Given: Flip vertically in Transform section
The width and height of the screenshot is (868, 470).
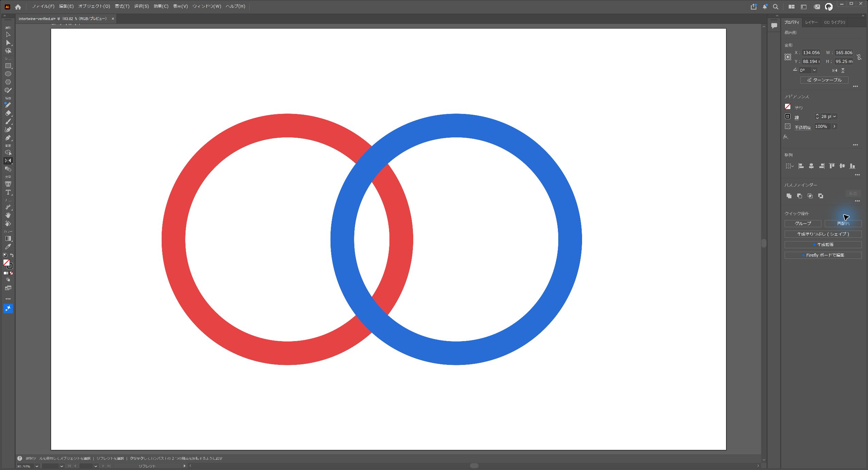Looking at the screenshot, I should (x=843, y=70).
